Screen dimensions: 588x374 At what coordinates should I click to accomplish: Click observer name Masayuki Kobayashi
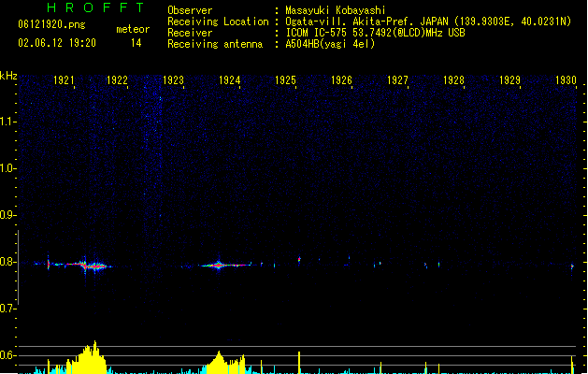[336, 10]
